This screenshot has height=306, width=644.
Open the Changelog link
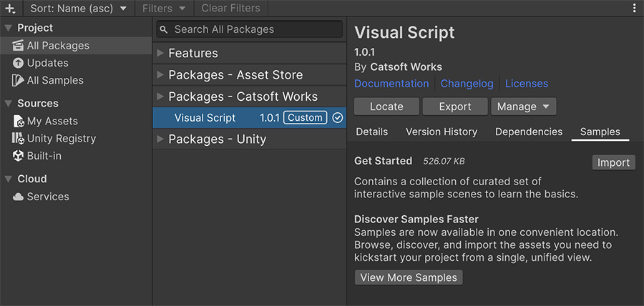click(x=467, y=84)
